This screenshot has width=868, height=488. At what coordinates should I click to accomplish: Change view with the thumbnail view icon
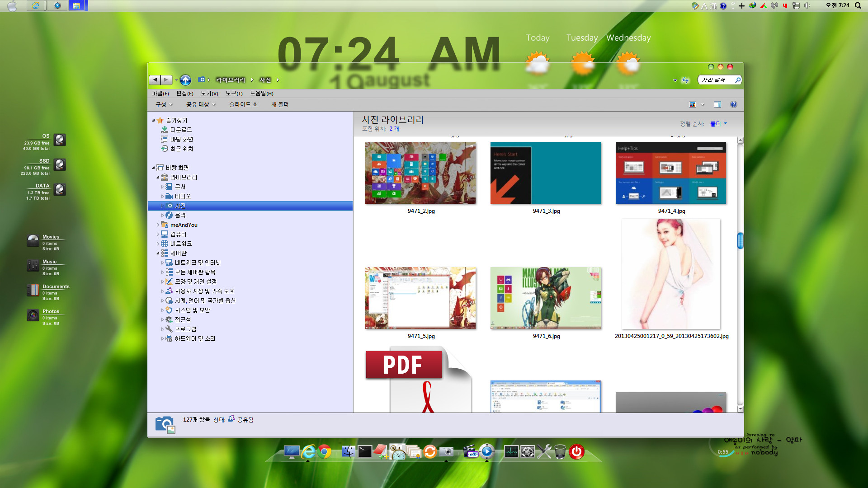(x=693, y=104)
